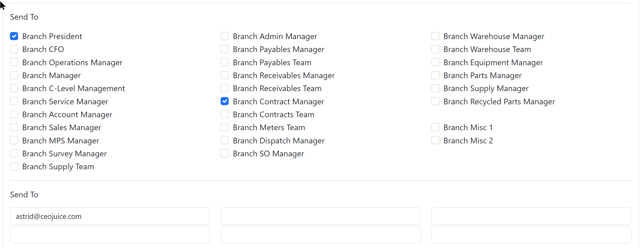The image size is (644, 248).
Task: Tick Branch Payables Team checkbox
Action: coord(225,62)
